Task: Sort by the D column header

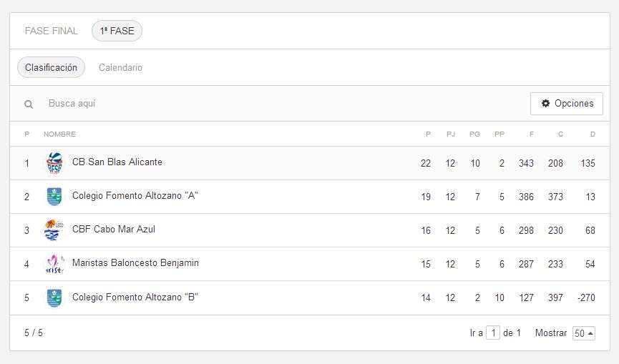Action: point(593,134)
